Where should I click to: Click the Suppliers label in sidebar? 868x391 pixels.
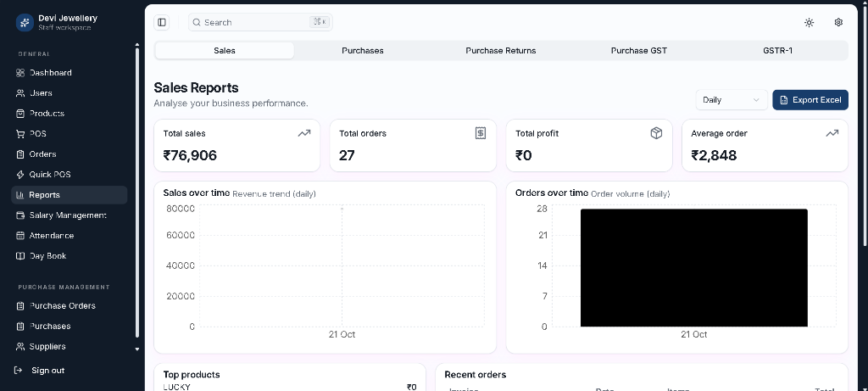(47, 346)
